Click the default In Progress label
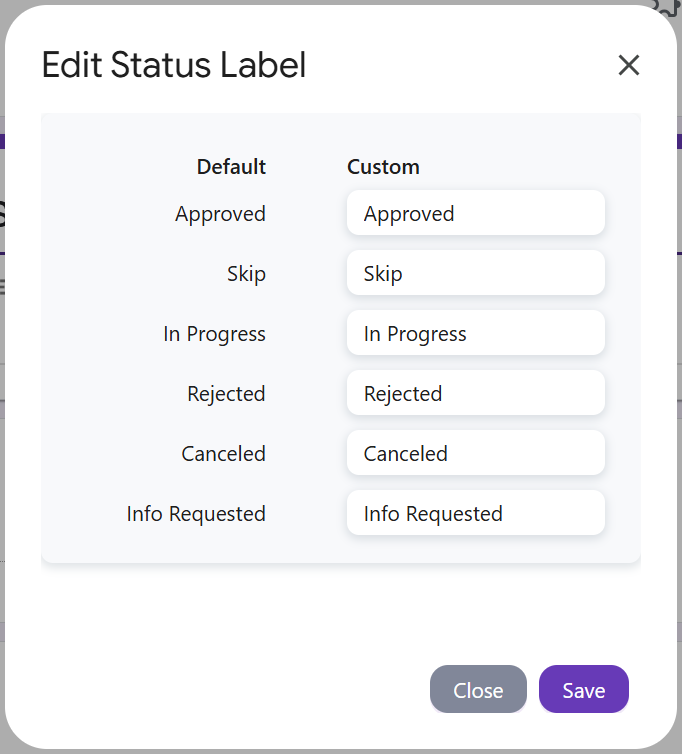The width and height of the screenshot is (682, 754). tap(215, 334)
